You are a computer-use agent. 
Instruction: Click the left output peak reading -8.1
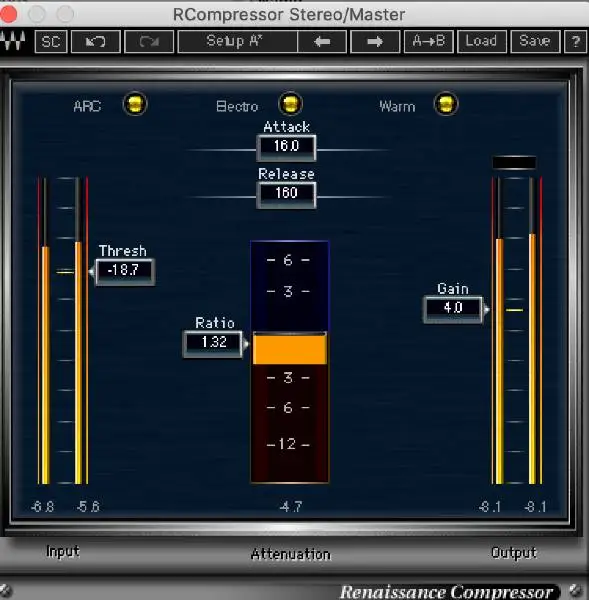(489, 507)
